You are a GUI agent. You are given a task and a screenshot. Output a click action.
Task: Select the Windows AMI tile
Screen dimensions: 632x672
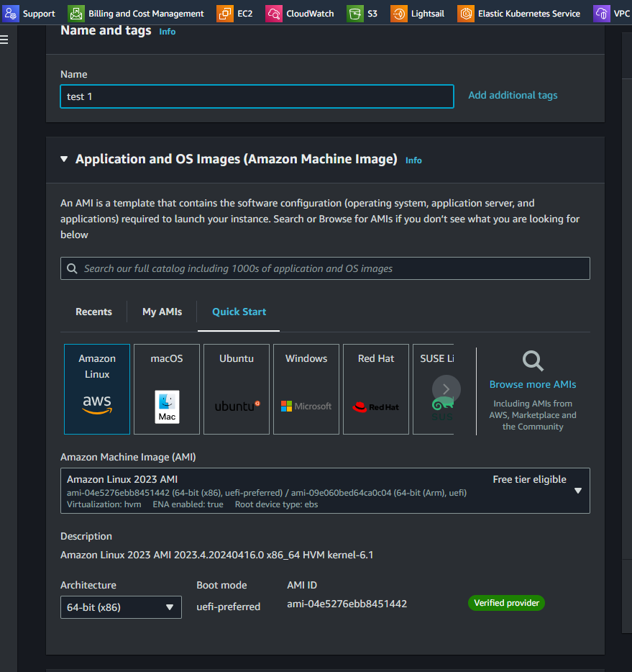click(x=306, y=389)
